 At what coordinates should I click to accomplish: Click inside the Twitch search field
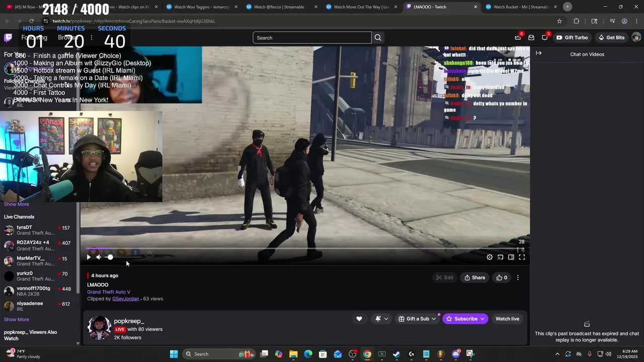click(312, 38)
